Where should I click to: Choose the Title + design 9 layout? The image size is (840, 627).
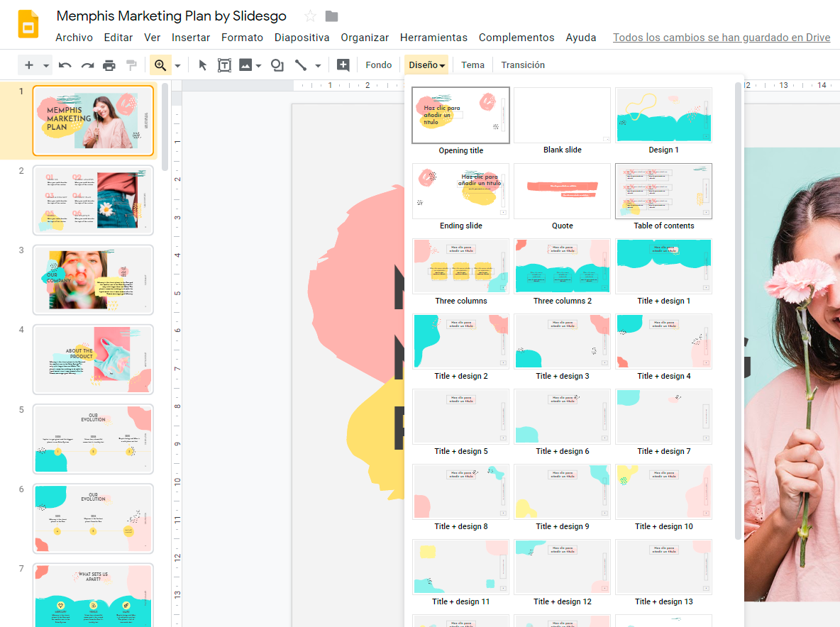[562, 492]
